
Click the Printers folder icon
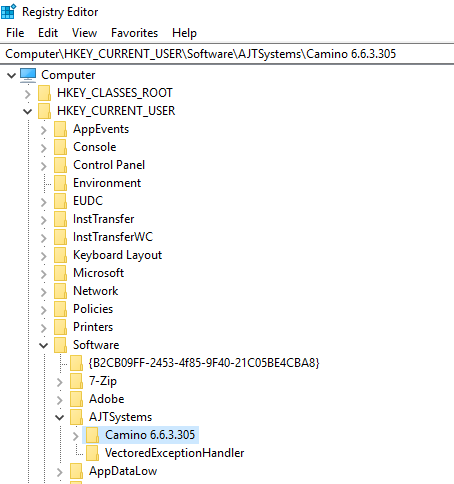pyautogui.click(x=60, y=327)
